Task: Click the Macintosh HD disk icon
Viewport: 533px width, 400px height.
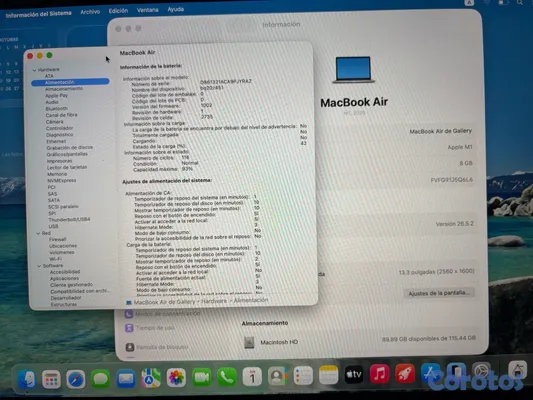Action: coord(249,342)
